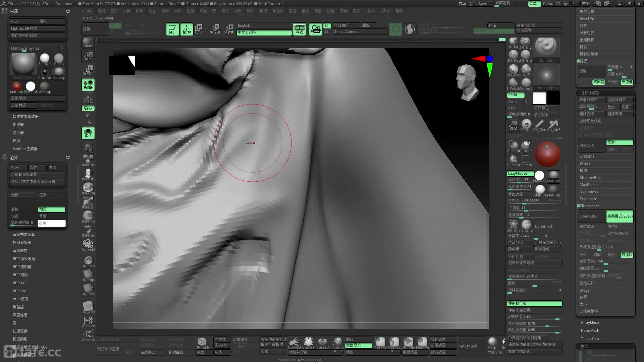Pick the black secondary color swatch
This screenshot has height=362, width=644.
(553, 98)
